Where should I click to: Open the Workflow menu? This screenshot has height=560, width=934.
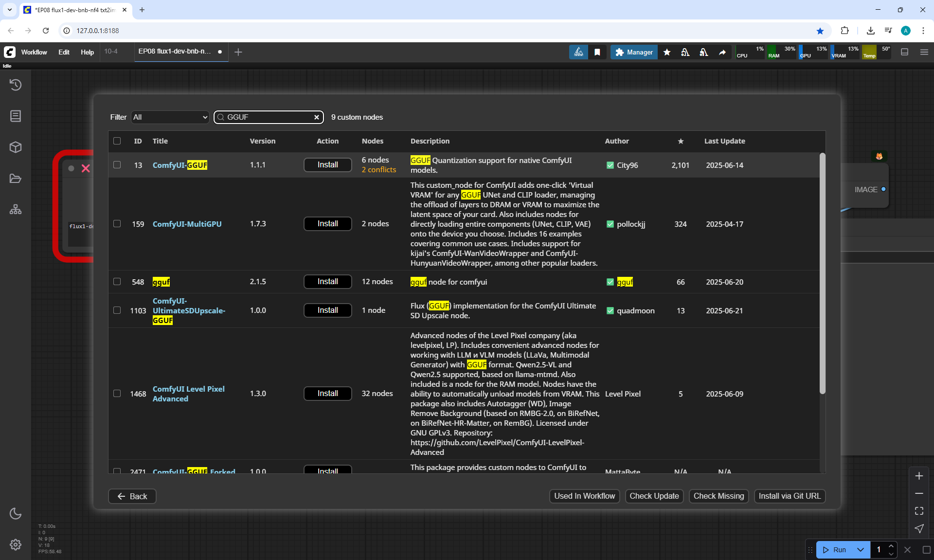pyautogui.click(x=34, y=52)
